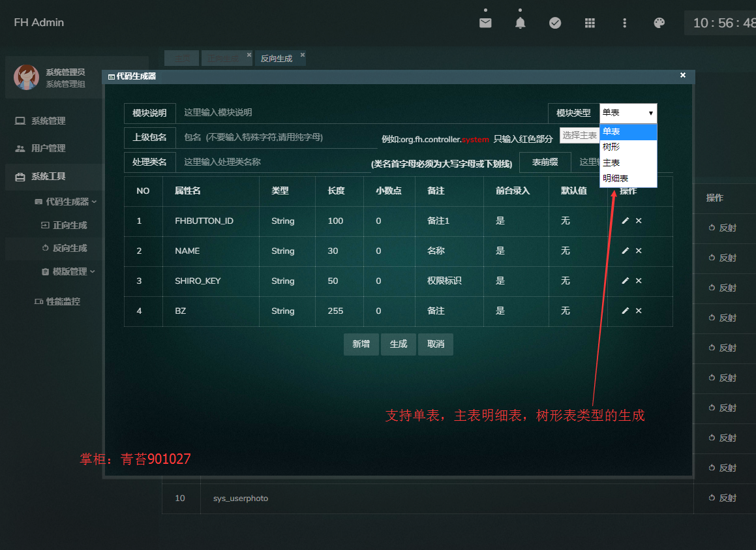Click the 反射 link in sys_userphoto row

(x=722, y=498)
